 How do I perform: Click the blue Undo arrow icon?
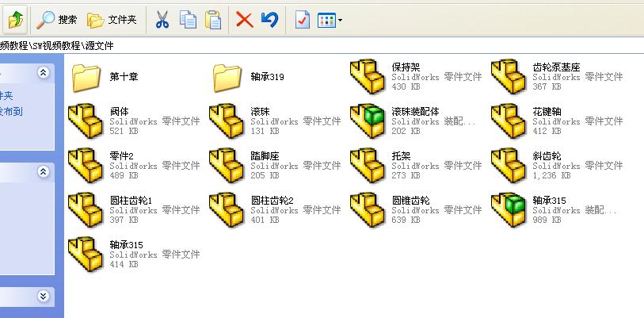269,19
